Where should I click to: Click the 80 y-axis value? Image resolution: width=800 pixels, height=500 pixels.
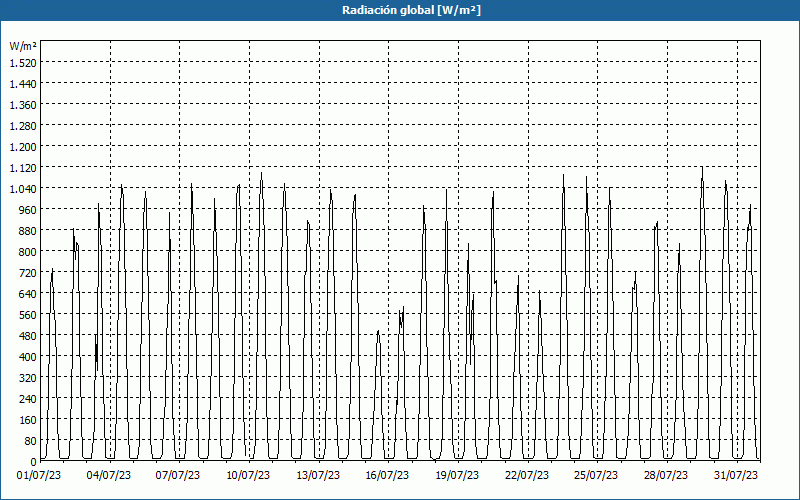(29, 441)
